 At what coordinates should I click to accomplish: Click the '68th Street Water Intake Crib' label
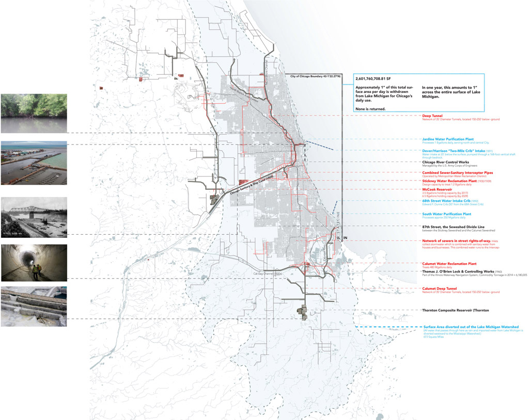446,201
